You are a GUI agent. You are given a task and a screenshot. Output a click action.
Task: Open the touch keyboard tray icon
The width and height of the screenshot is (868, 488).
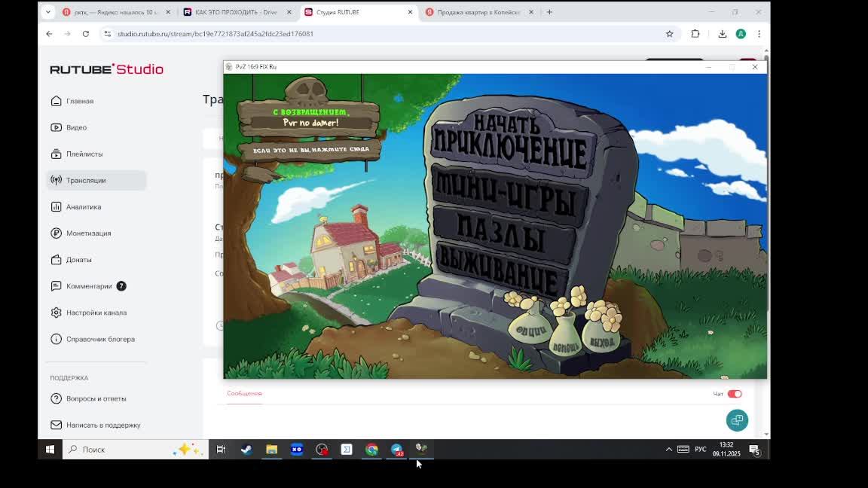683,450
